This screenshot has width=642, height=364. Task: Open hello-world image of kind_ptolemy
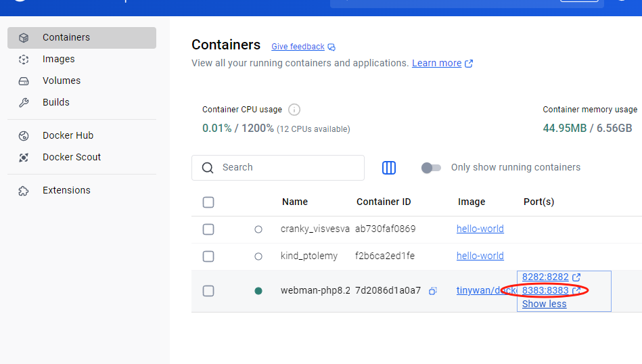(x=480, y=256)
